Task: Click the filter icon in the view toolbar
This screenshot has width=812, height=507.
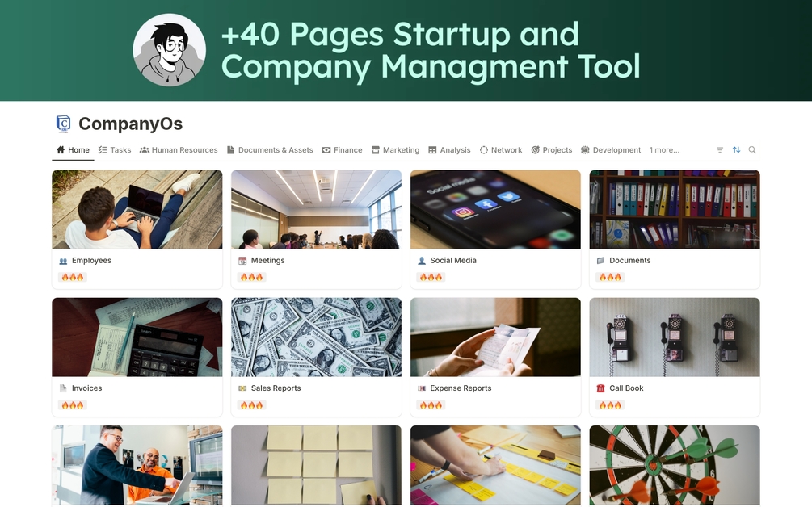Action: [x=719, y=150]
